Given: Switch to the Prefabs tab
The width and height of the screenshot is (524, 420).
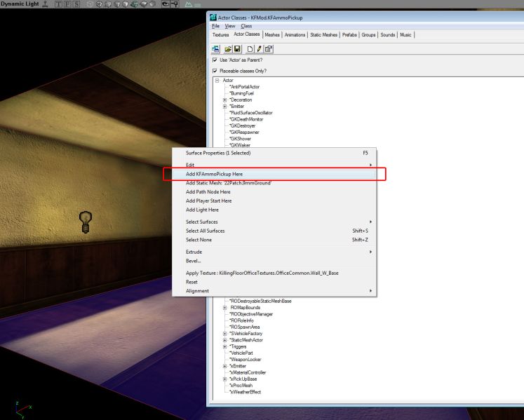Looking at the screenshot, I should tap(349, 35).
